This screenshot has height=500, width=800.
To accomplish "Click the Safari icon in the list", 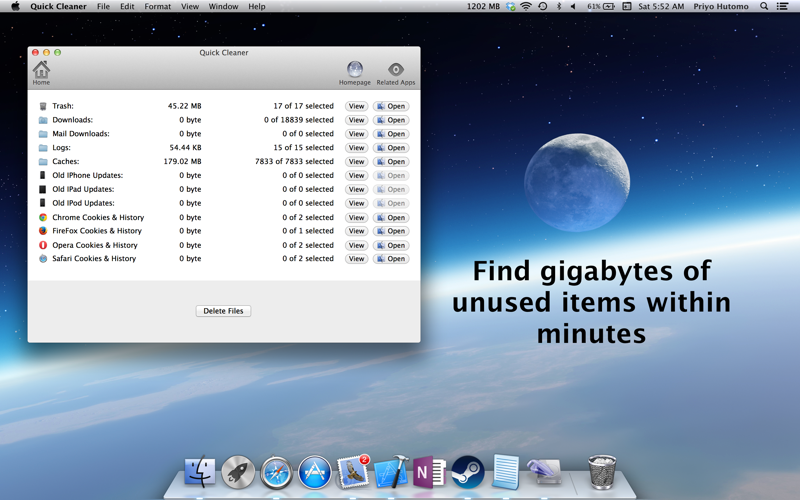I will [x=43, y=259].
